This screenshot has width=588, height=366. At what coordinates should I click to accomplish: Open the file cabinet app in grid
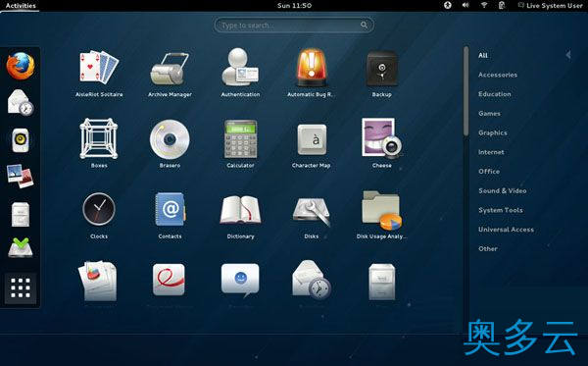coord(382,282)
